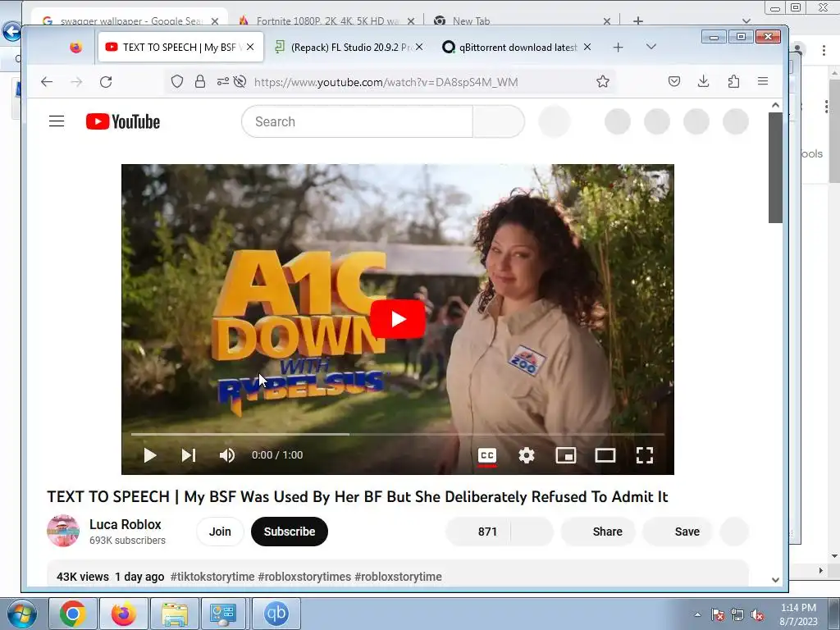Image resolution: width=840 pixels, height=630 pixels.
Task: Show hidden system tray icons
Action: [x=697, y=614]
